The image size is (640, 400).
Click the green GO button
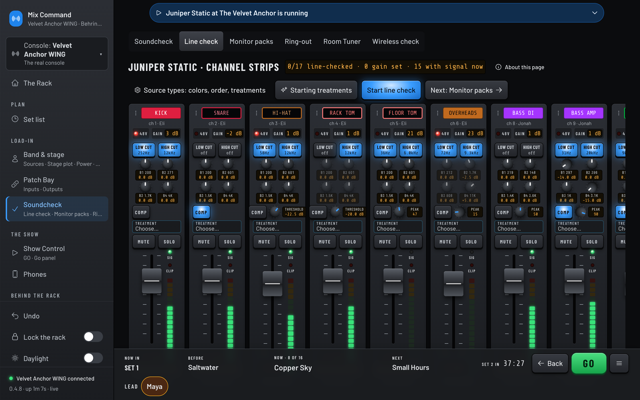pos(588,363)
